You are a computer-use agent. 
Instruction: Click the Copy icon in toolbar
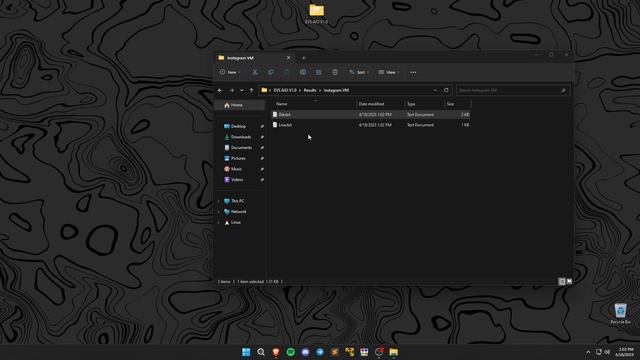271,72
